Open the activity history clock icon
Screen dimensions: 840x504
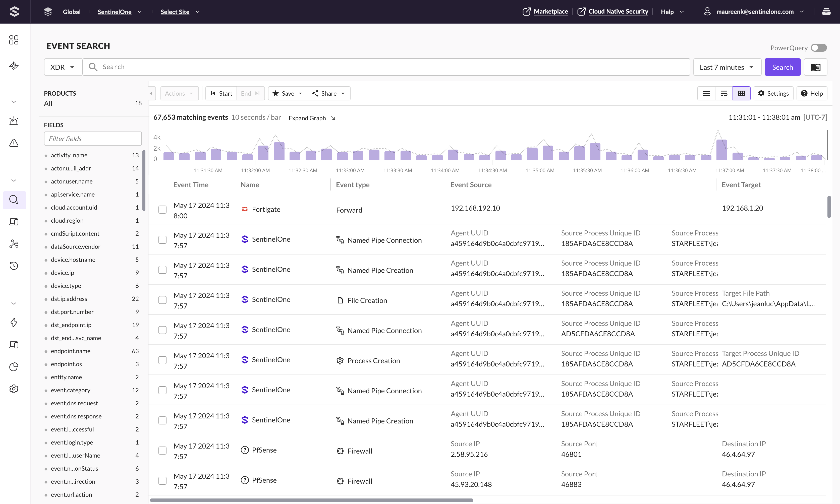coord(14,266)
